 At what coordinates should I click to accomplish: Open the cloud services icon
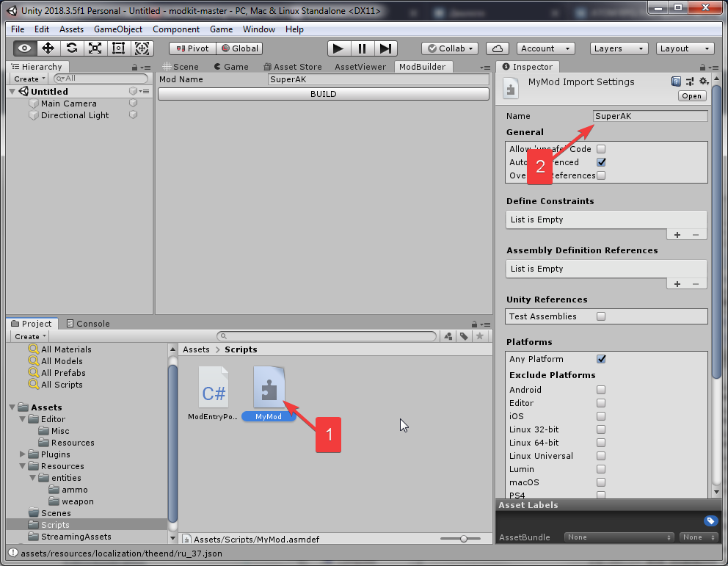(x=498, y=48)
